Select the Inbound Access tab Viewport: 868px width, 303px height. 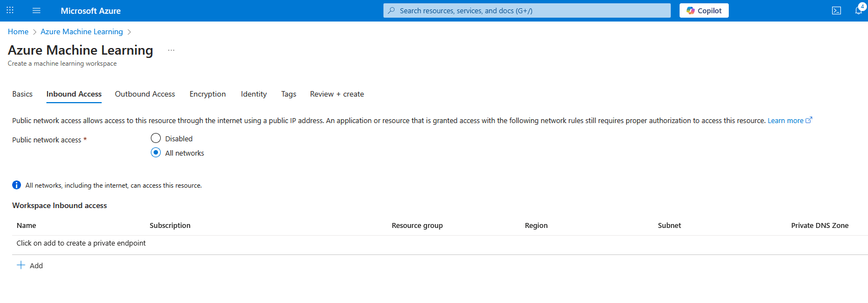(x=74, y=94)
